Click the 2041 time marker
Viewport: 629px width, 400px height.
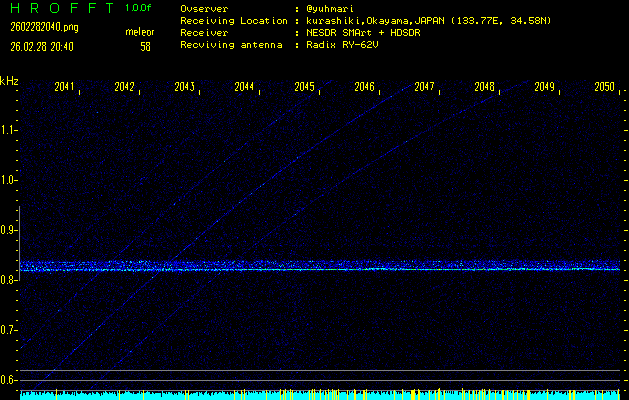[x=64, y=87]
